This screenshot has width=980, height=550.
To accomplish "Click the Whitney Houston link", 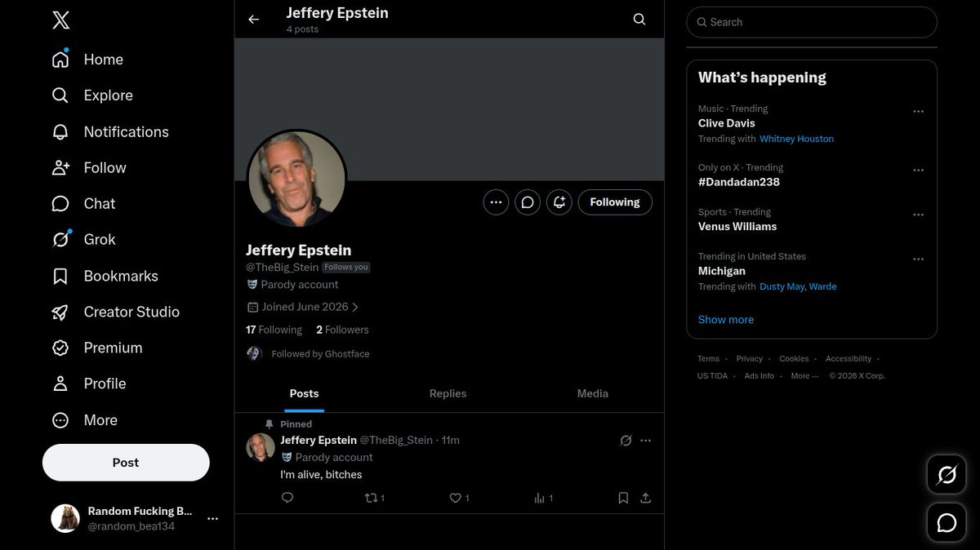I will 797,139.
